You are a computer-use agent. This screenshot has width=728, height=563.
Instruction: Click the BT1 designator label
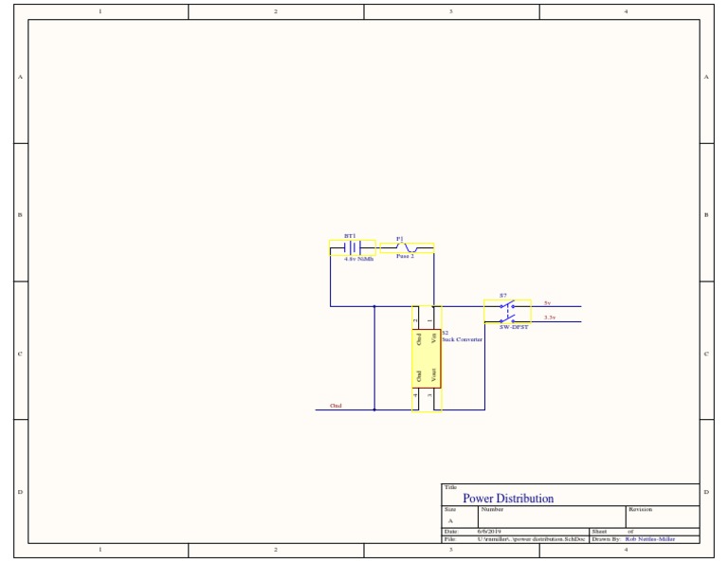350,236
